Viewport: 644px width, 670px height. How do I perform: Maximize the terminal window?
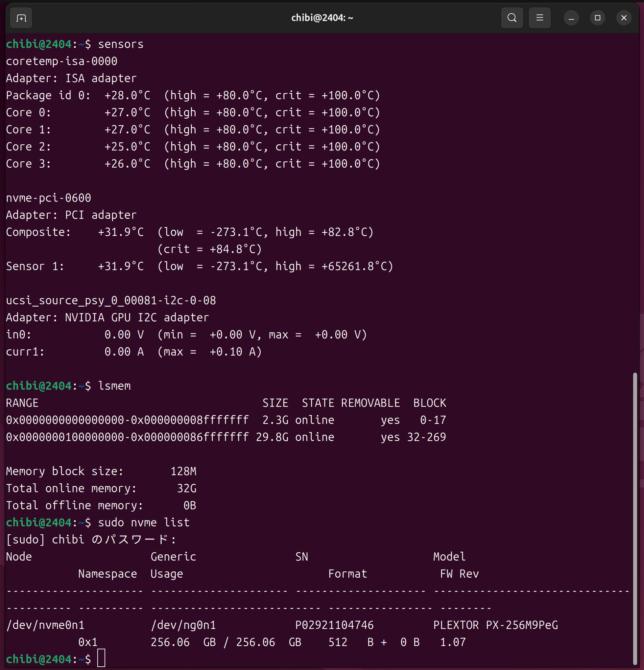click(x=597, y=18)
